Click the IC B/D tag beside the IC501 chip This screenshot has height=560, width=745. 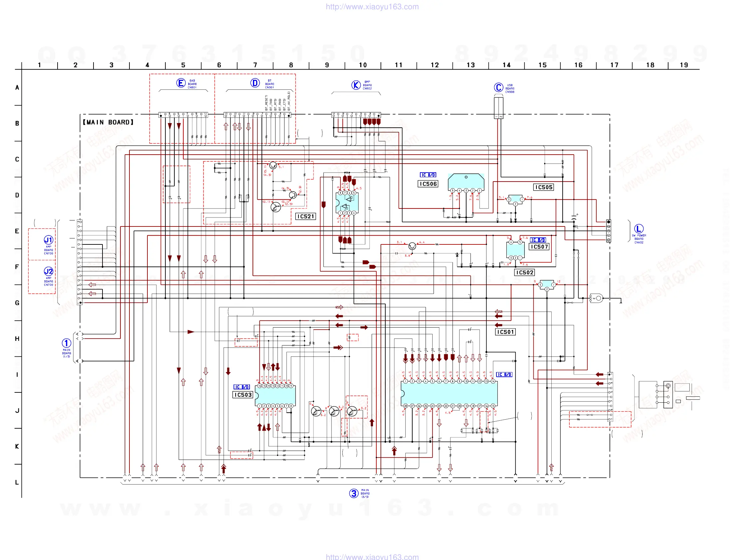click(x=504, y=374)
